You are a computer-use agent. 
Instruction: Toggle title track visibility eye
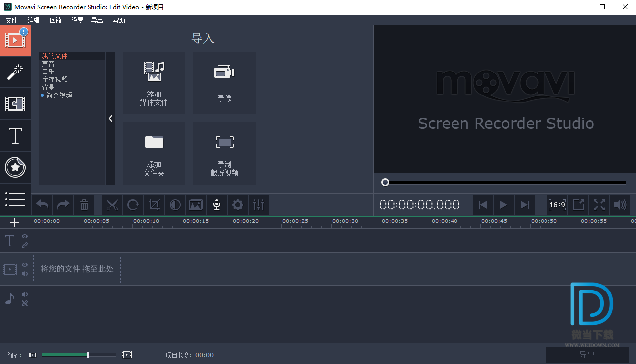(x=25, y=237)
